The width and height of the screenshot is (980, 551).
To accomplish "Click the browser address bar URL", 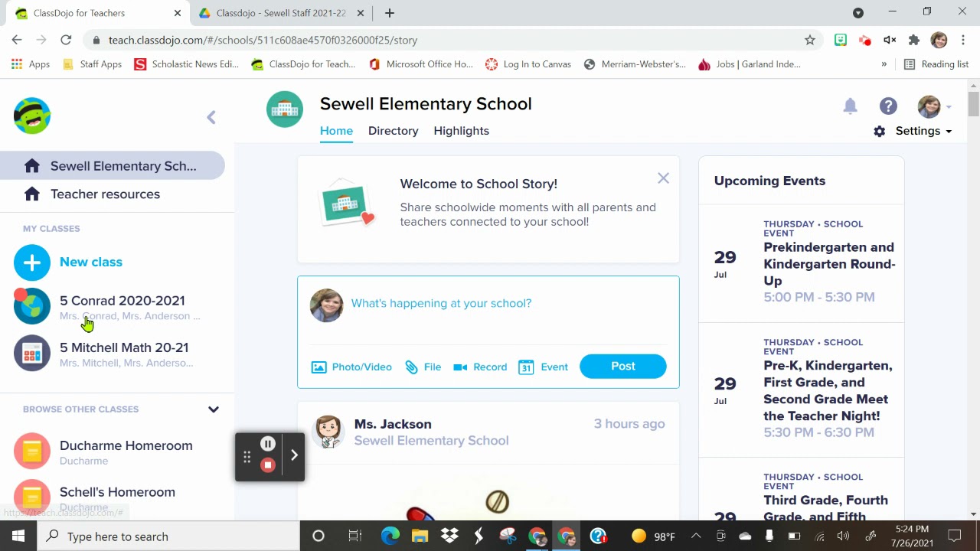I will (x=263, y=40).
